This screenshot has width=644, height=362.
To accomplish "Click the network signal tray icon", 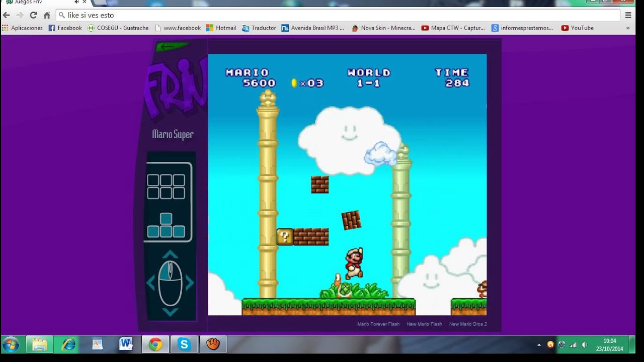I will (573, 345).
